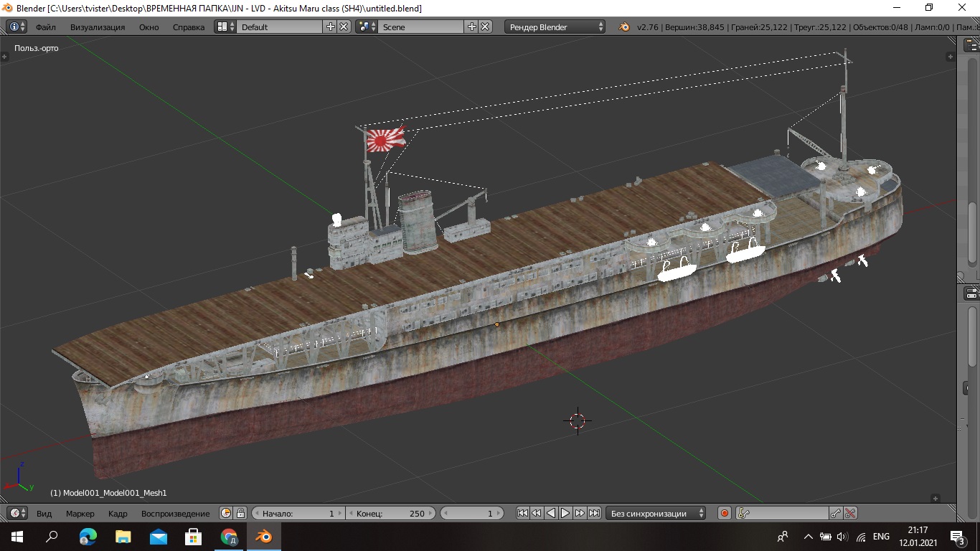Screen dimensions: 980x551
Task: Toggle the use preview range clock icon
Action: pos(226,513)
